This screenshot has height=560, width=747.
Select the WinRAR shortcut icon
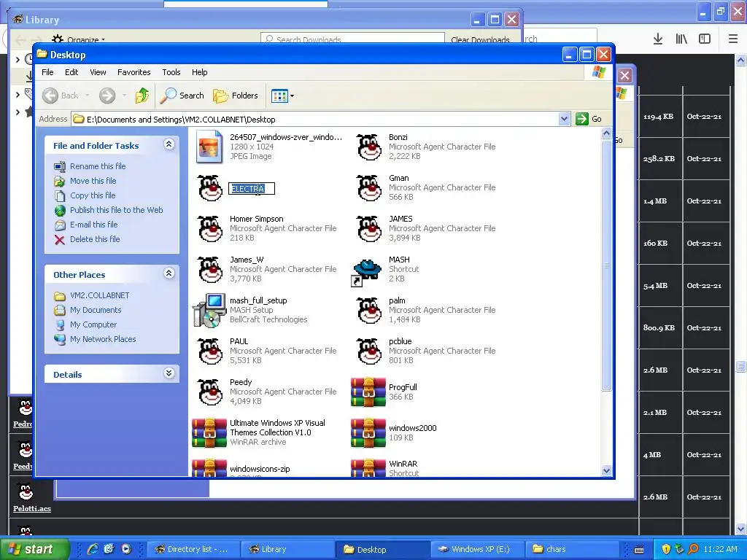pos(368,467)
